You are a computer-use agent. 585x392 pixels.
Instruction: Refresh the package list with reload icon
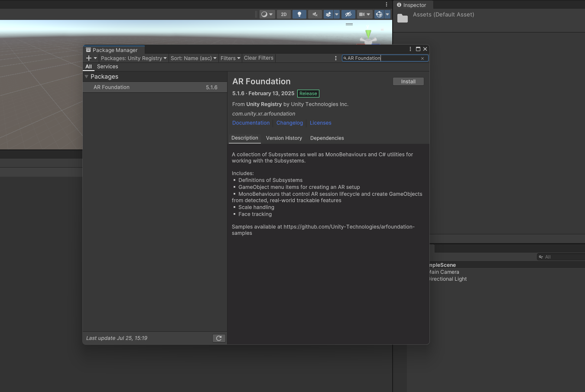219,338
